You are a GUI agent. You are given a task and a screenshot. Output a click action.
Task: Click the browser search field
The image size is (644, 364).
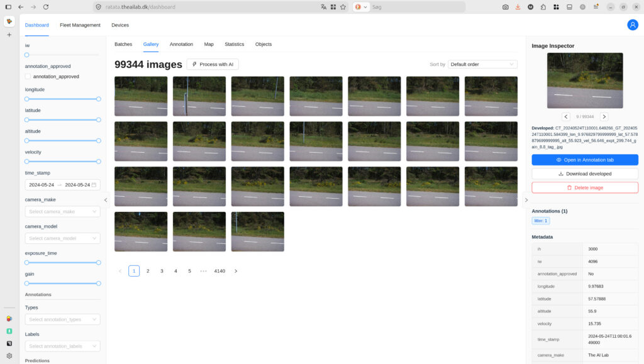click(417, 7)
